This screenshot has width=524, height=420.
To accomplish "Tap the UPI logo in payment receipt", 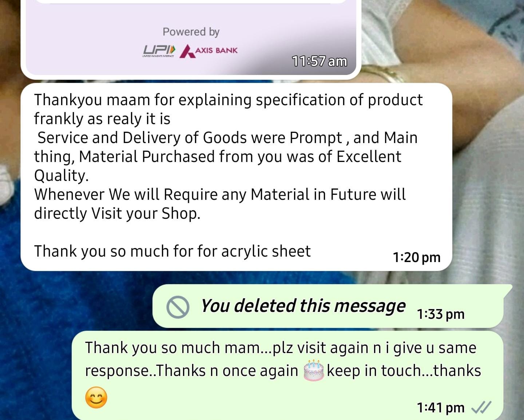I will coord(159,51).
